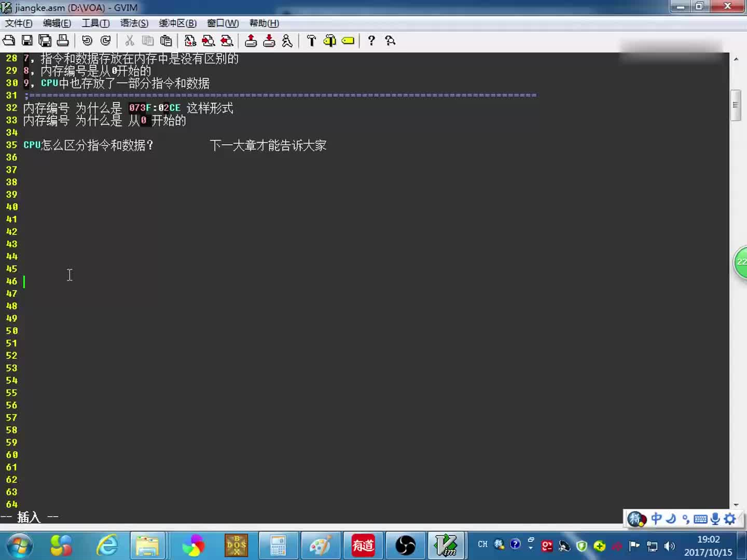Run a Vim script using running-man icon
The width and height of the screenshot is (747, 560).
click(287, 40)
